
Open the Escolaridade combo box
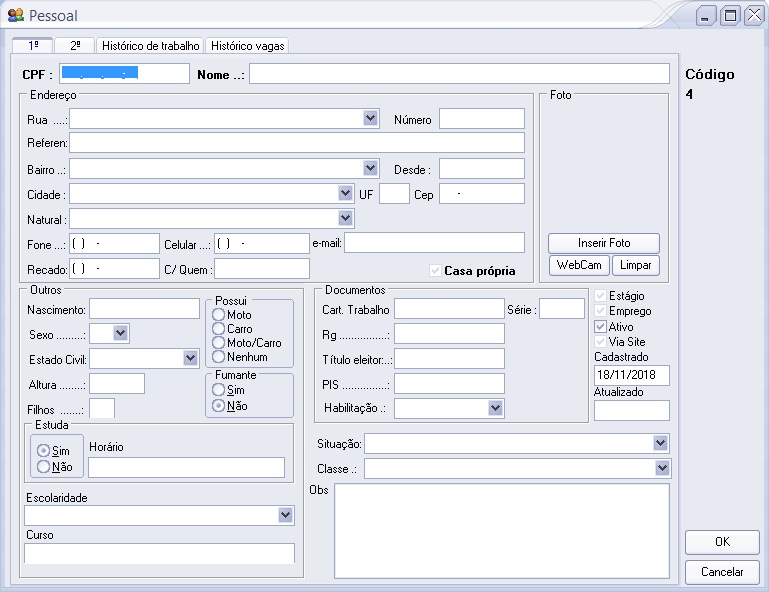coord(286,515)
